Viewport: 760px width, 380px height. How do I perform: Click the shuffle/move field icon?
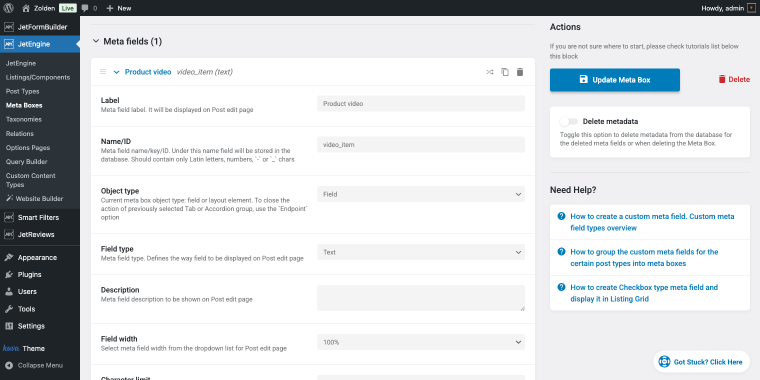click(x=490, y=72)
